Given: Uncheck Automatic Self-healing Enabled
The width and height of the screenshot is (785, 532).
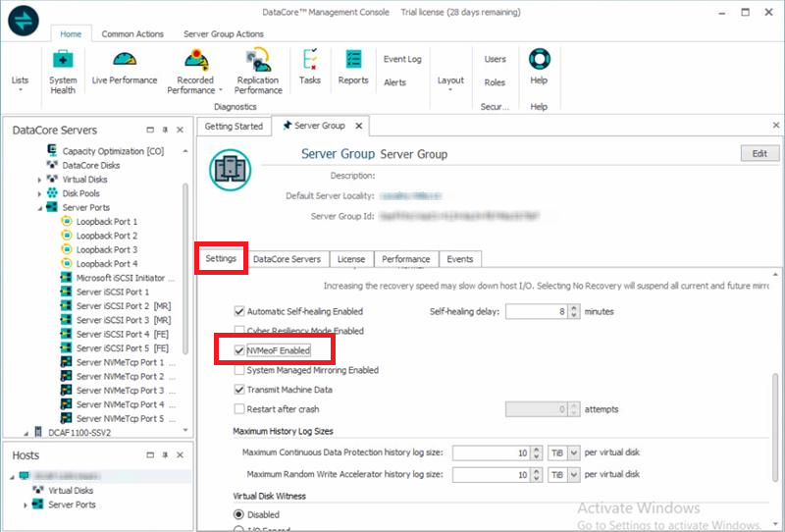Looking at the screenshot, I should [240, 311].
